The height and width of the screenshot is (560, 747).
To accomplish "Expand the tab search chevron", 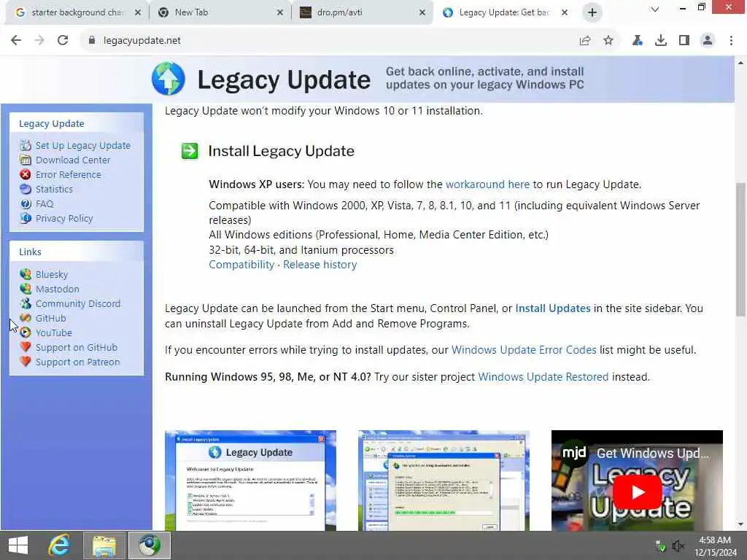I will pyautogui.click(x=655, y=9).
